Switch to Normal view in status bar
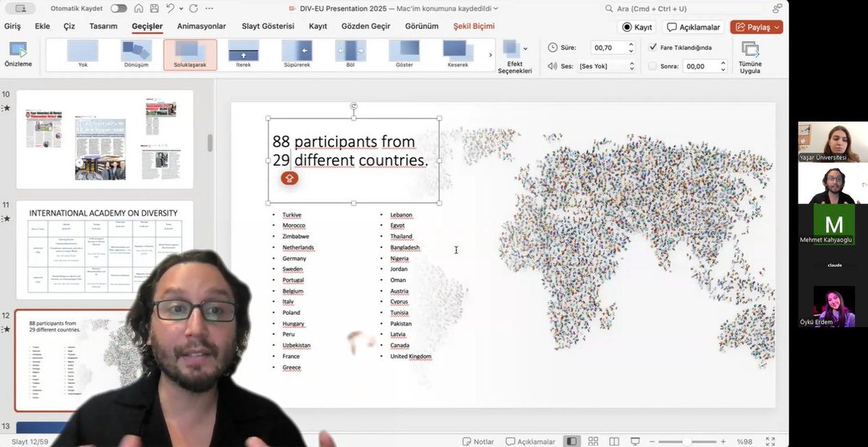 coord(572,441)
